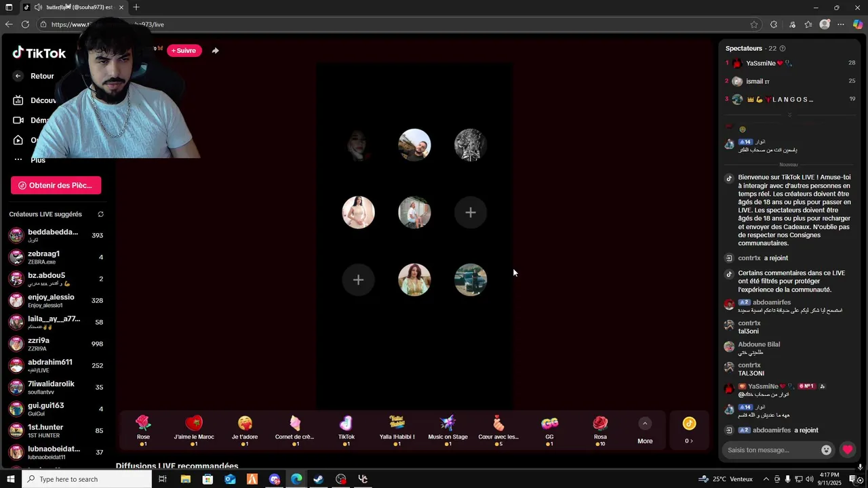Click the taskbar search box
The height and width of the screenshot is (488, 868).
pos(86,479)
